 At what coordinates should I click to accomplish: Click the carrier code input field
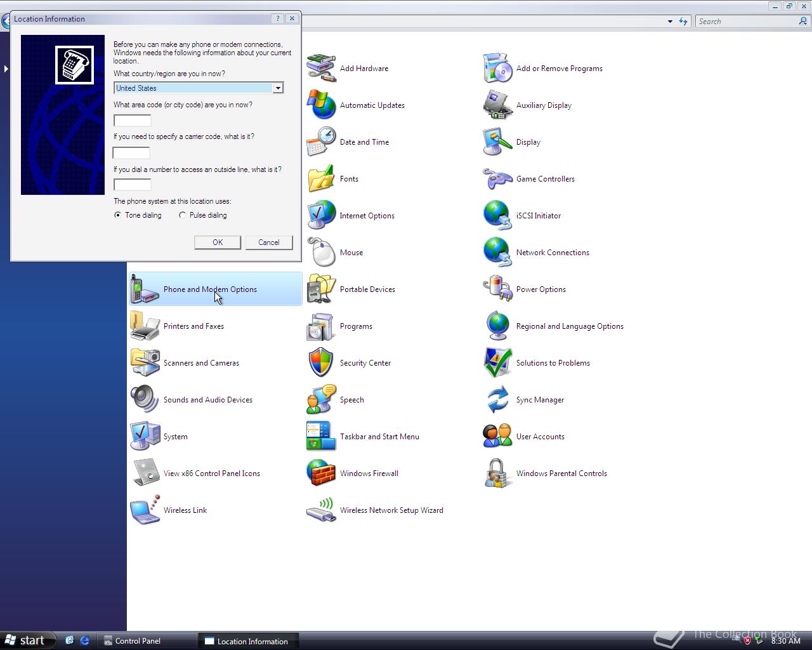pos(131,153)
